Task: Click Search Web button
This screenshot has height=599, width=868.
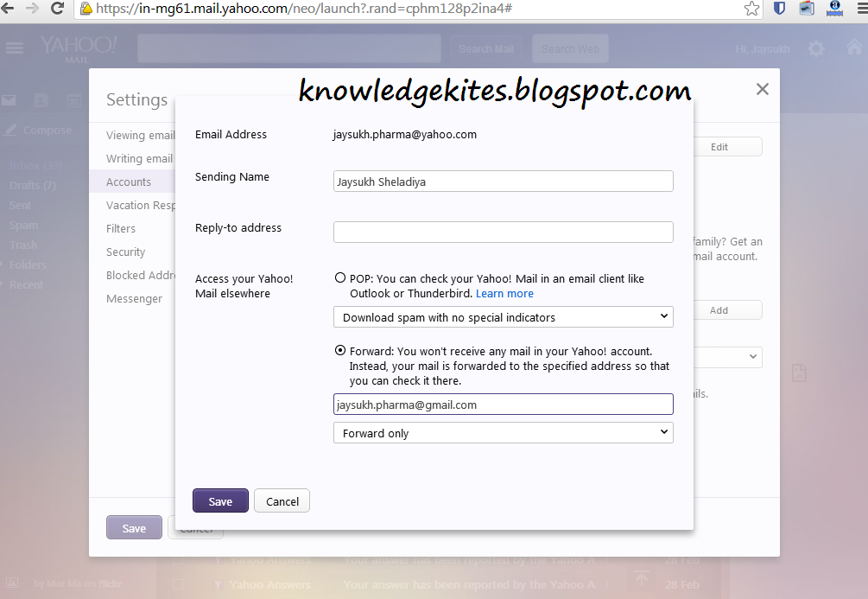Action: 570,48
